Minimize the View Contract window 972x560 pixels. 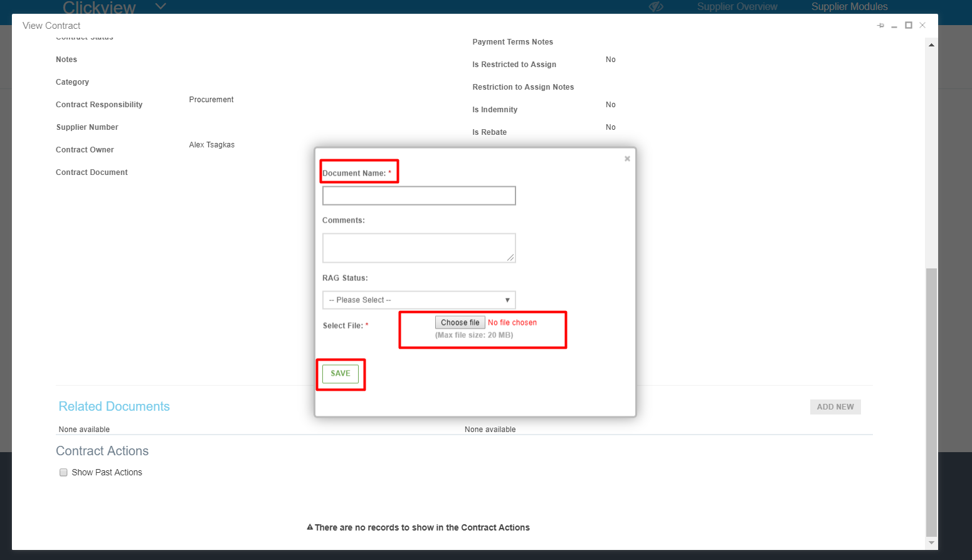pos(894,26)
